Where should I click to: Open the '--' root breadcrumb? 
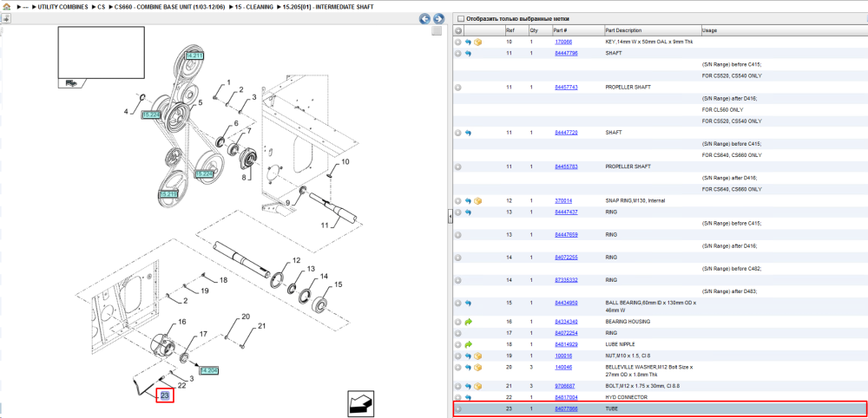pos(25,7)
